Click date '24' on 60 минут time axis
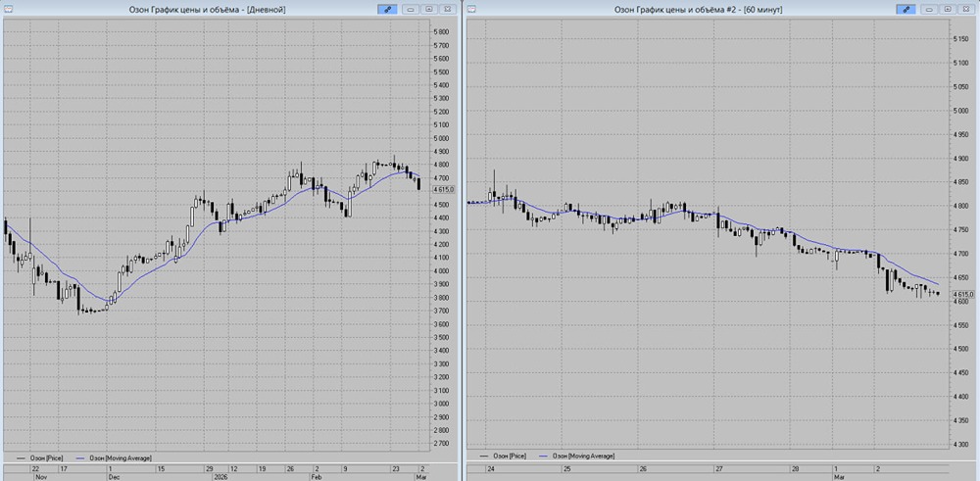This screenshot has height=481, width=980. click(x=491, y=468)
